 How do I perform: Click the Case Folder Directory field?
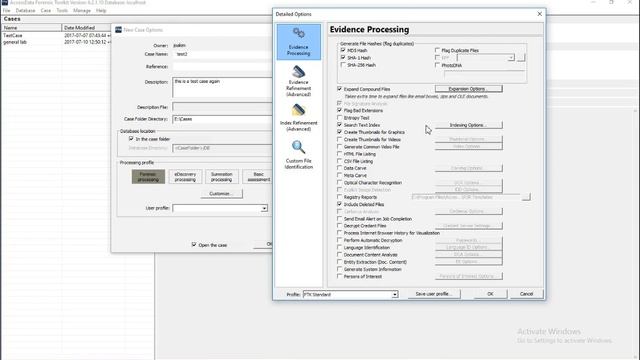point(222,119)
